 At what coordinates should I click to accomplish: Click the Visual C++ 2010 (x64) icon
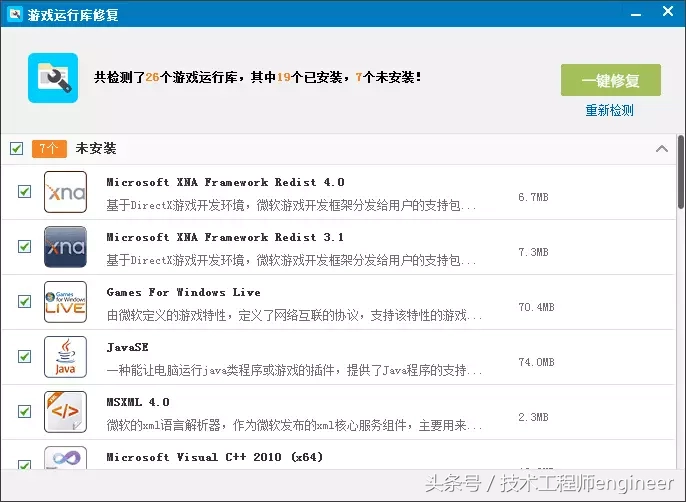point(66,458)
